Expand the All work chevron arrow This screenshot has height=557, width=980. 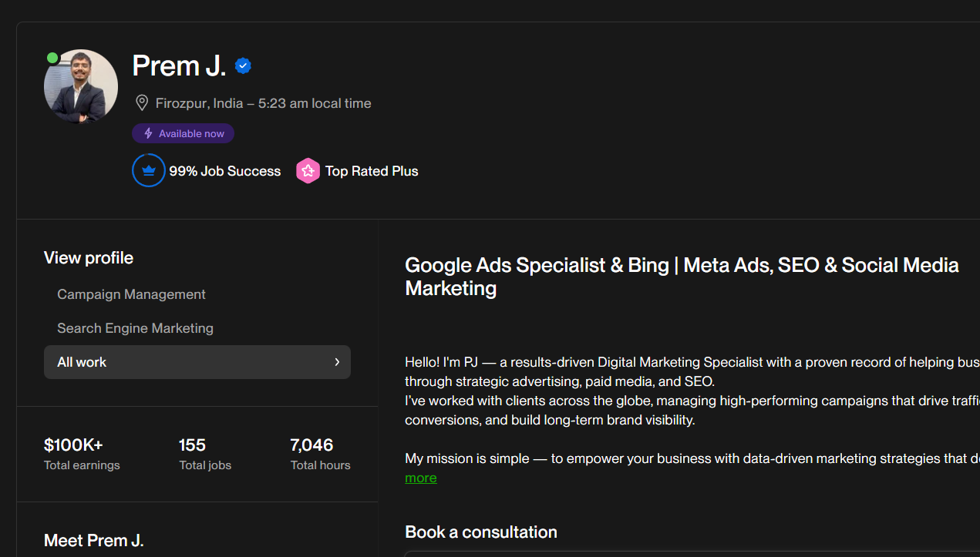point(337,362)
